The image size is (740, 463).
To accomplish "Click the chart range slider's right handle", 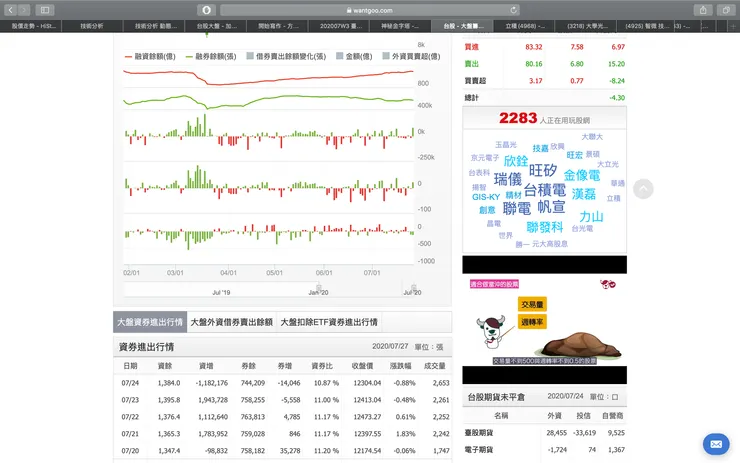I will 413,287.
